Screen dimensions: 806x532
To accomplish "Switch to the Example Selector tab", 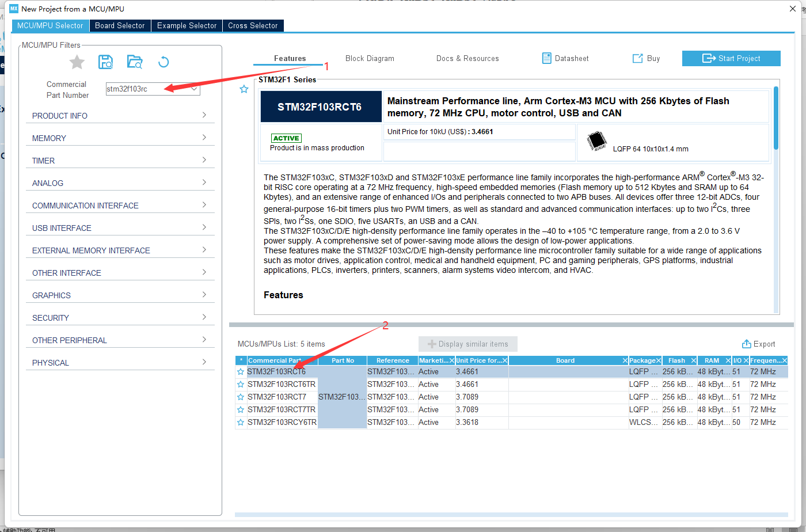I will pyautogui.click(x=187, y=26).
